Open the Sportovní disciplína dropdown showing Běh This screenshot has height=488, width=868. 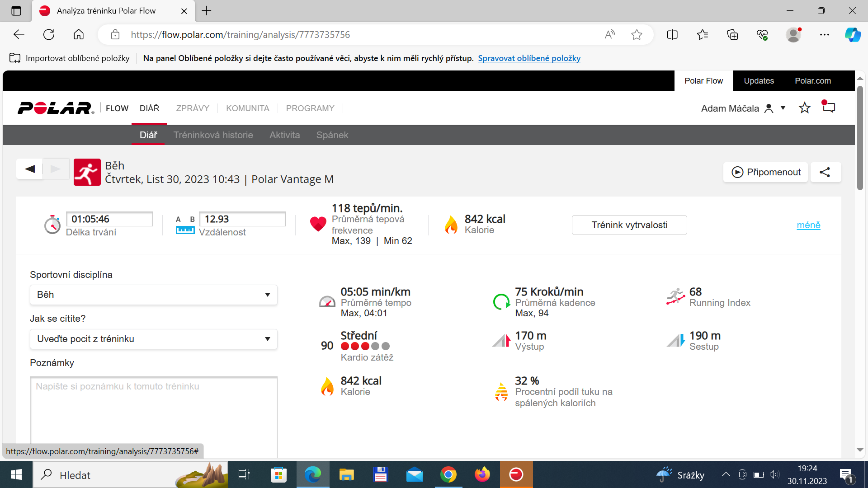[x=154, y=295]
